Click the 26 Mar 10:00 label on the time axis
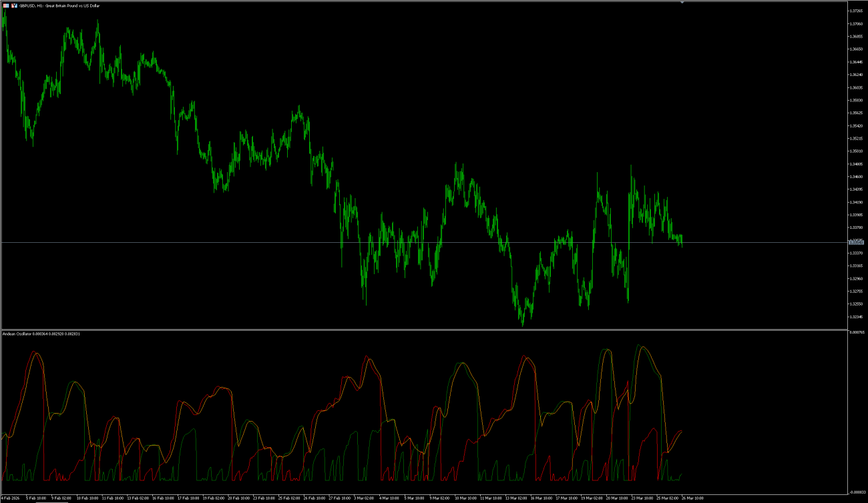This screenshot has height=503, width=868. 691,498
